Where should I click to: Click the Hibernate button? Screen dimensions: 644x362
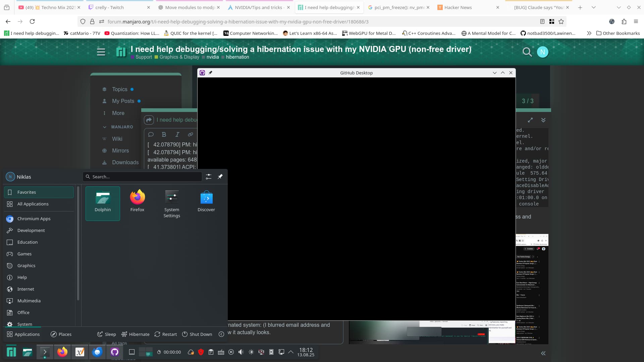pyautogui.click(x=136, y=334)
